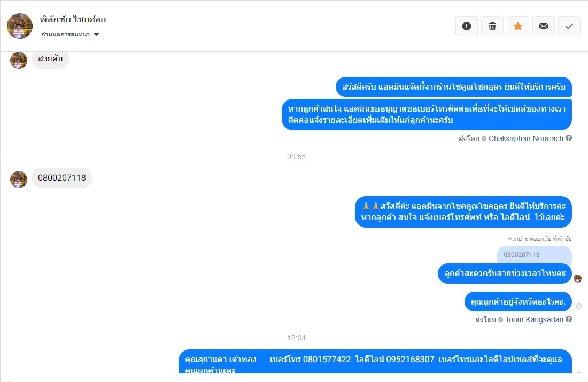Open the conversation assignment dropdown arrow
The height and width of the screenshot is (382, 588).
pos(96,35)
